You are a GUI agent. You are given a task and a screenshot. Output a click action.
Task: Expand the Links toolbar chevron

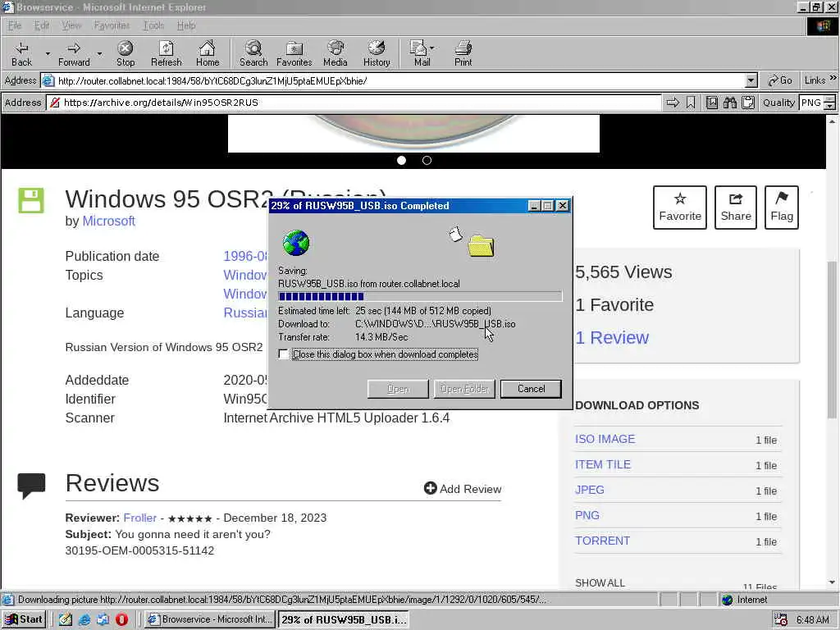(833, 78)
